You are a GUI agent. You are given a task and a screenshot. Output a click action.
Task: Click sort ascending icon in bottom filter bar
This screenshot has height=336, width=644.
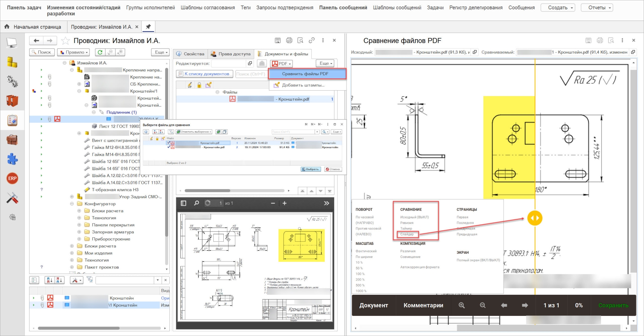click(x=50, y=280)
